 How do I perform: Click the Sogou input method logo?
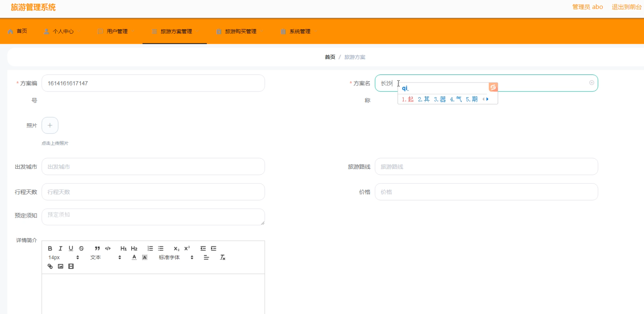click(x=493, y=87)
